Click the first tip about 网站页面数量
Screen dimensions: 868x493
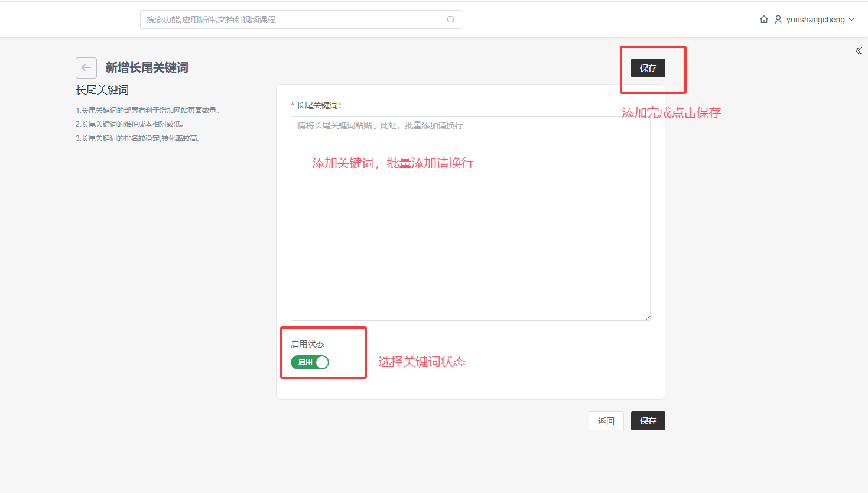point(148,111)
